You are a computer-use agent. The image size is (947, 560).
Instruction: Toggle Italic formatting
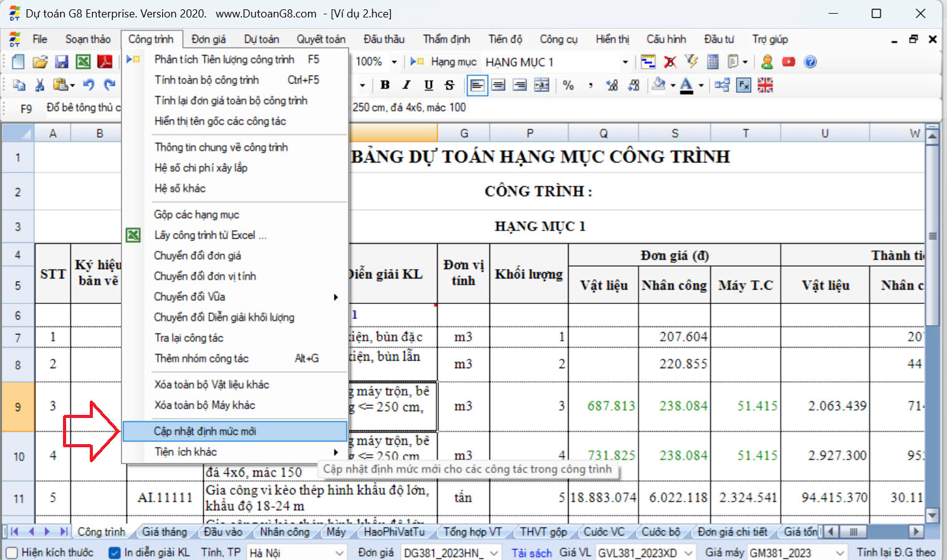pos(406,85)
